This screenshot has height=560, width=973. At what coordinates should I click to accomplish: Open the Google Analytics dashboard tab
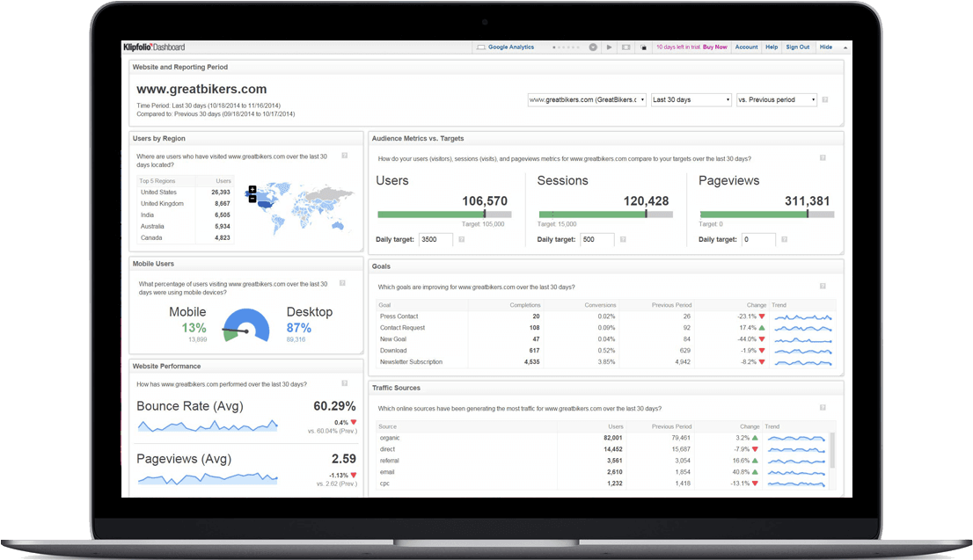506,47
